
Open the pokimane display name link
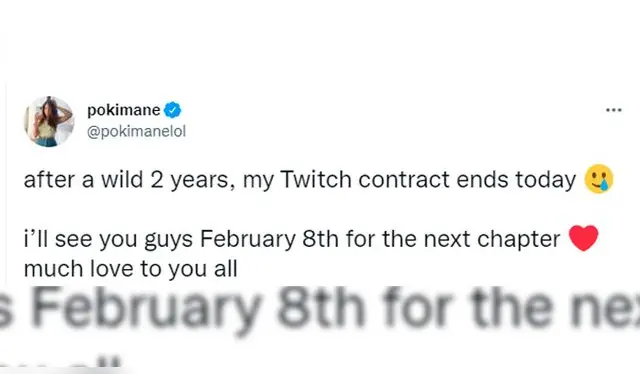pyautogui.click(x=124, y=110)
